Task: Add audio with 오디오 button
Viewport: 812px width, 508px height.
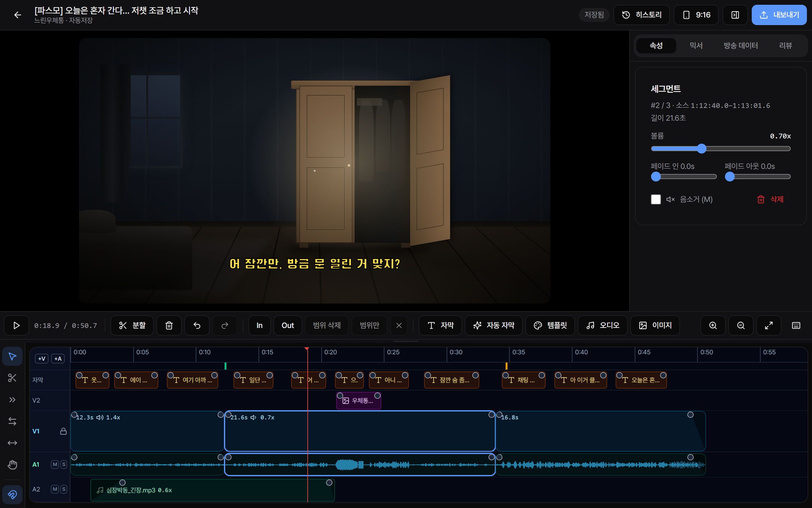Action: [x=602, y=325]
